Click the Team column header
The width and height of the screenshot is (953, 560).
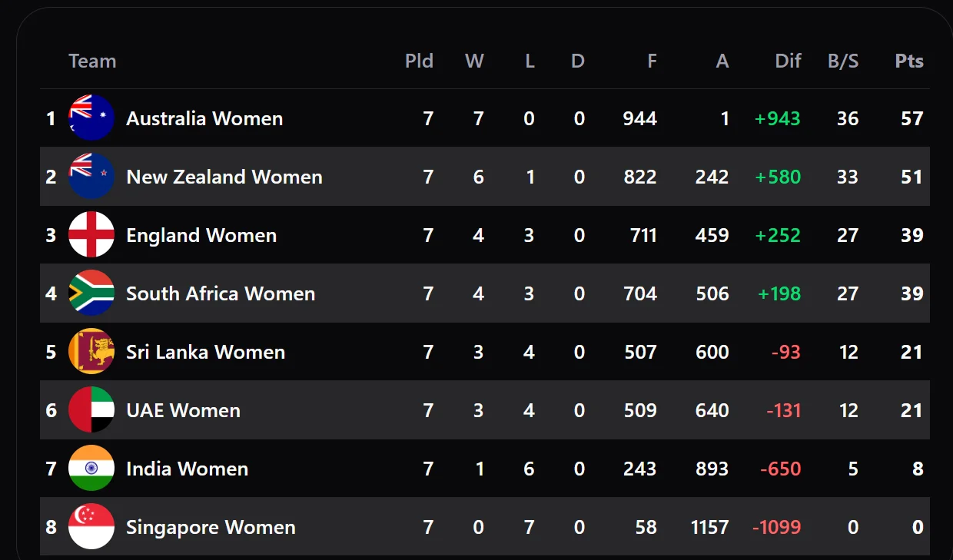click(92, 61)
